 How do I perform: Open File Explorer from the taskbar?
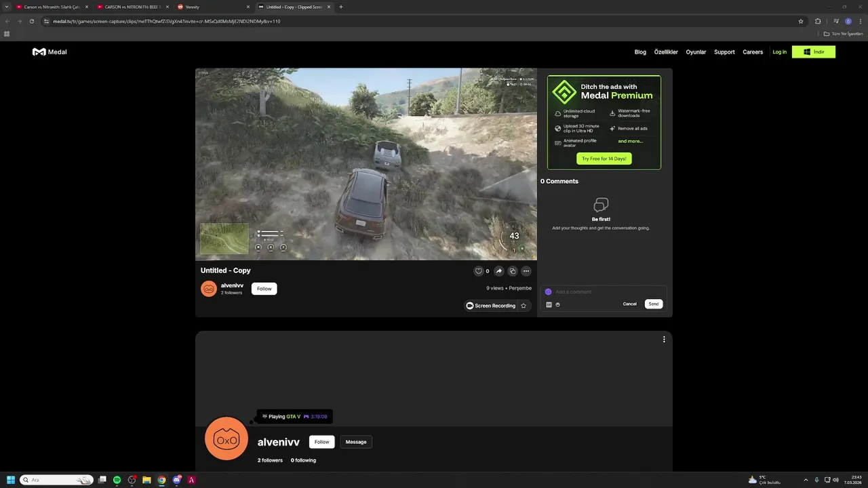[x=146, y=480]
